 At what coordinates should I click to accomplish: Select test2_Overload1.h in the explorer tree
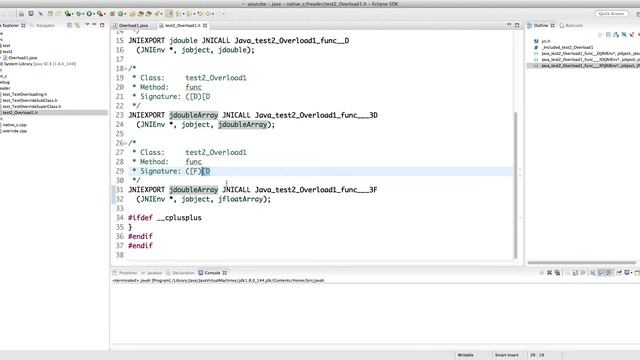tap(20, 113)
